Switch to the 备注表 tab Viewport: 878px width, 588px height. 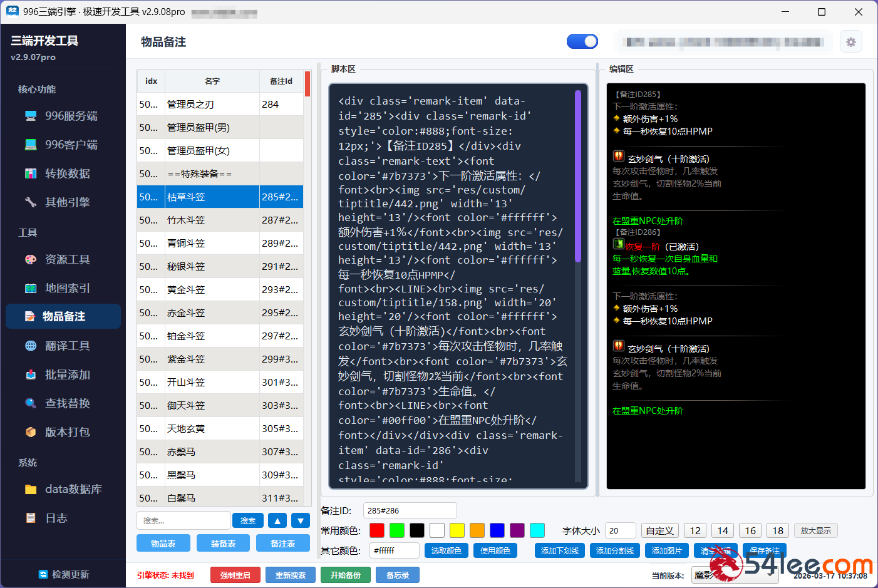(x=282, y=544)
